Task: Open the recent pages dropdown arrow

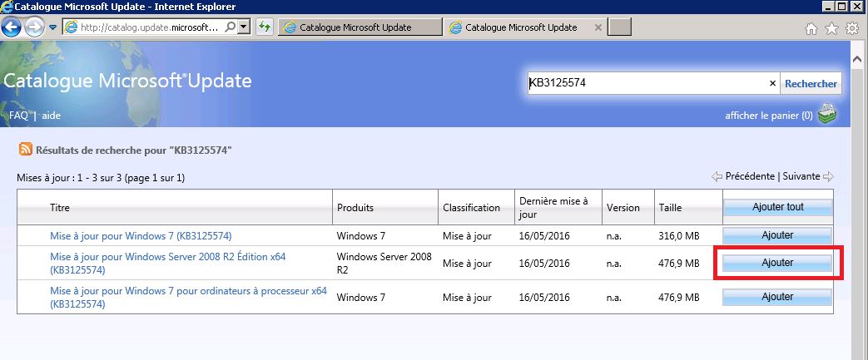Action: tap(52, 27)
